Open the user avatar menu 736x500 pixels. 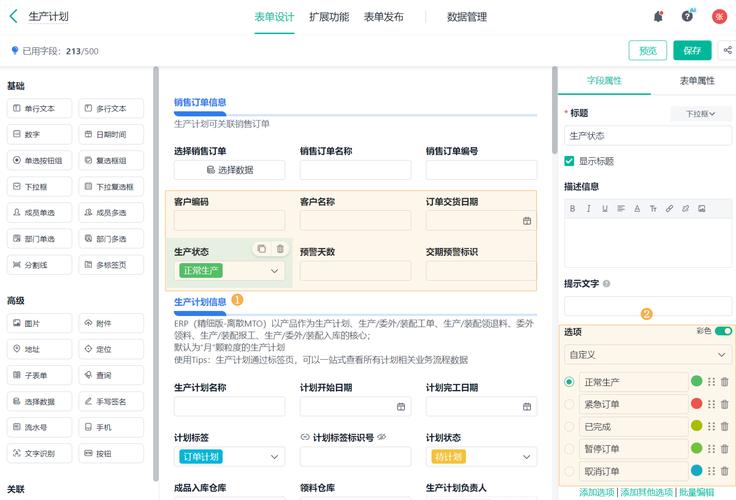[719, 16]
